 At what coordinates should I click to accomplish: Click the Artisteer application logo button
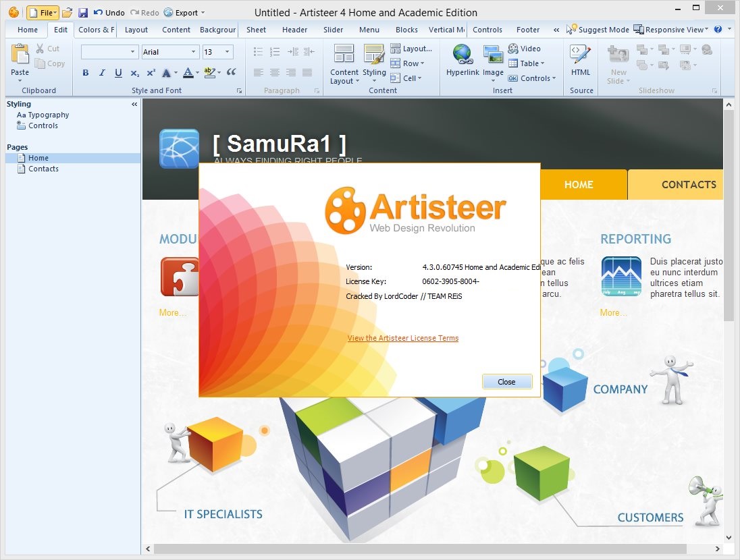point(14,12)
